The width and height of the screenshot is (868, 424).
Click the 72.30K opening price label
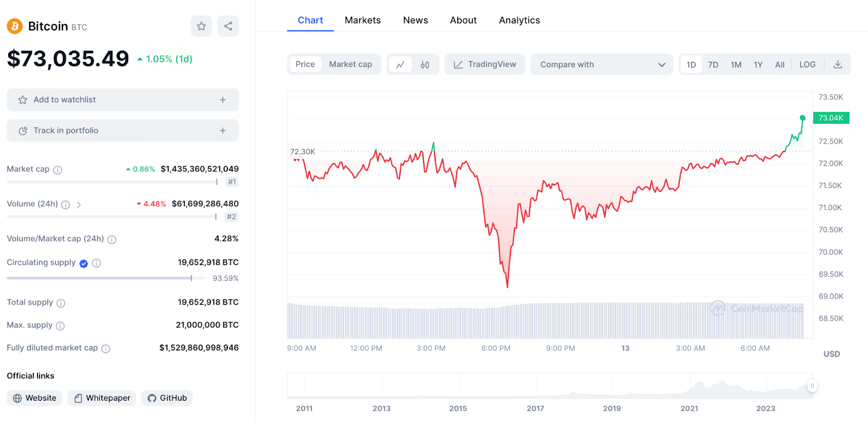[303, 152]
